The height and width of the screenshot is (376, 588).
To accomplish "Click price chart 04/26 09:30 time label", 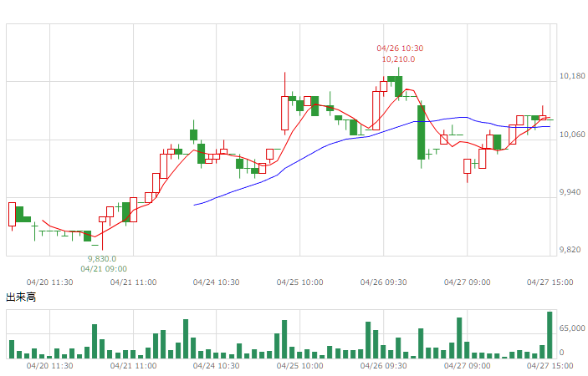I will pyautogui.click(x=383, y=282).
